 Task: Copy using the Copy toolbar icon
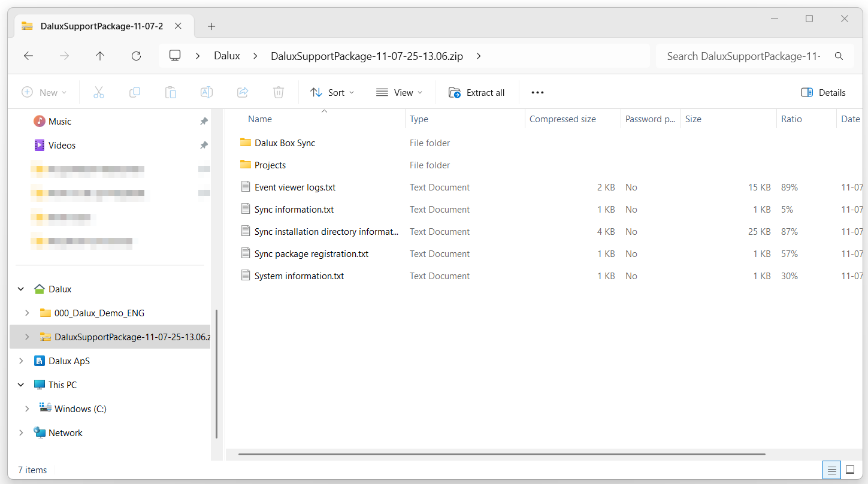tap(134, 92)
